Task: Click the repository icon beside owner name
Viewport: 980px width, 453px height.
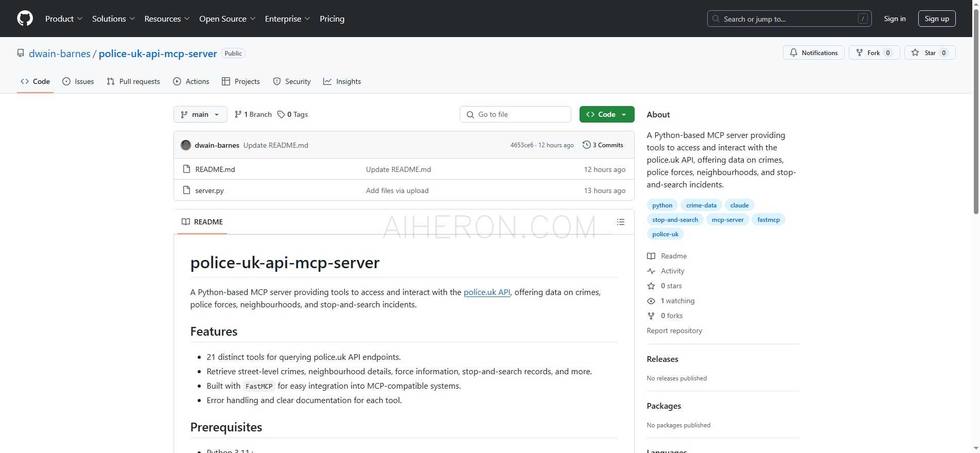Action: (x=21, y=53)
